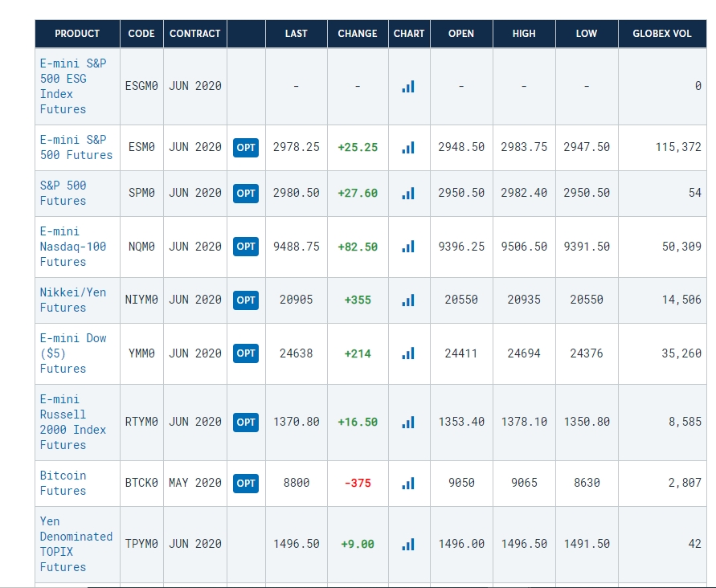
Task: Click the CHART column header
Action: (x=409, y=34)
